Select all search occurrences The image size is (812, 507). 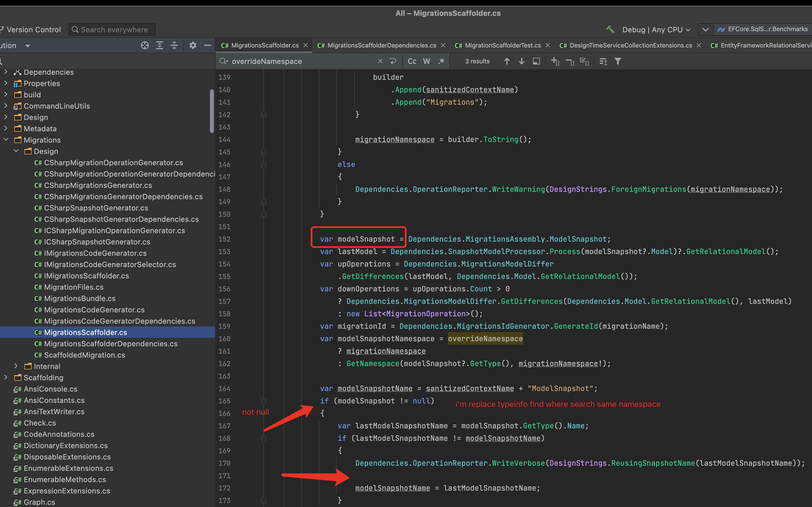click(x=584, y=61)
